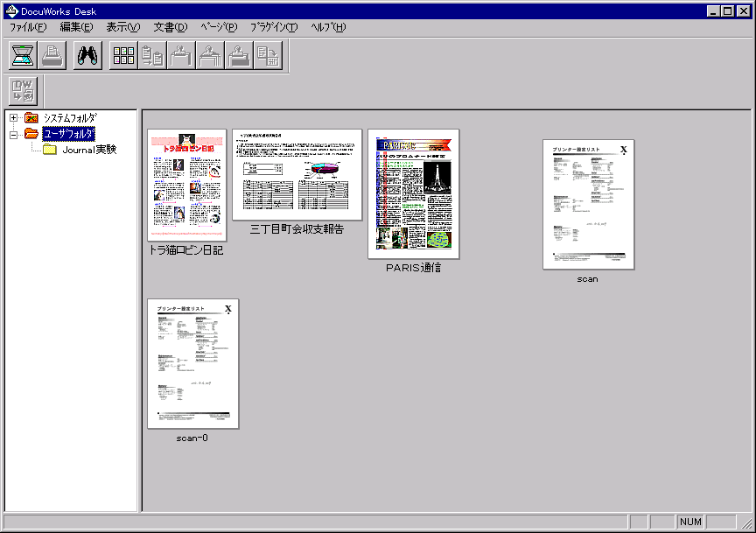Open the ファイル(F) menu
Viewport: 756px width, 533px height.
pyautogui.click(x=28, y=27)
